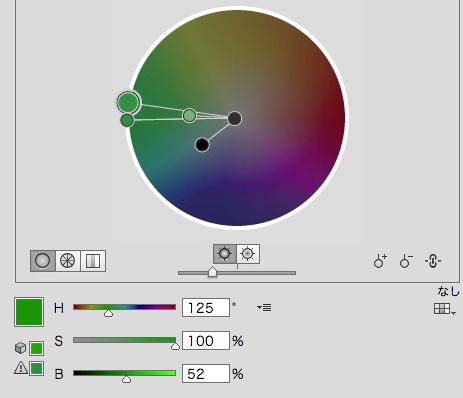Select the large green base color marker
463x398 pixels.
pos(128,102)
